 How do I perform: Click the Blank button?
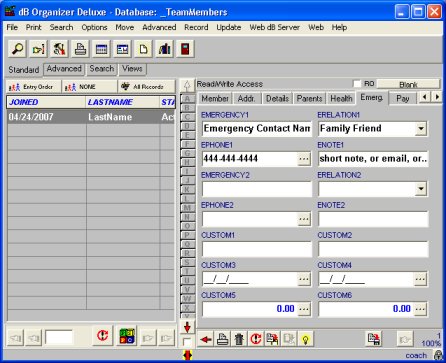click(x=408, y=84)
